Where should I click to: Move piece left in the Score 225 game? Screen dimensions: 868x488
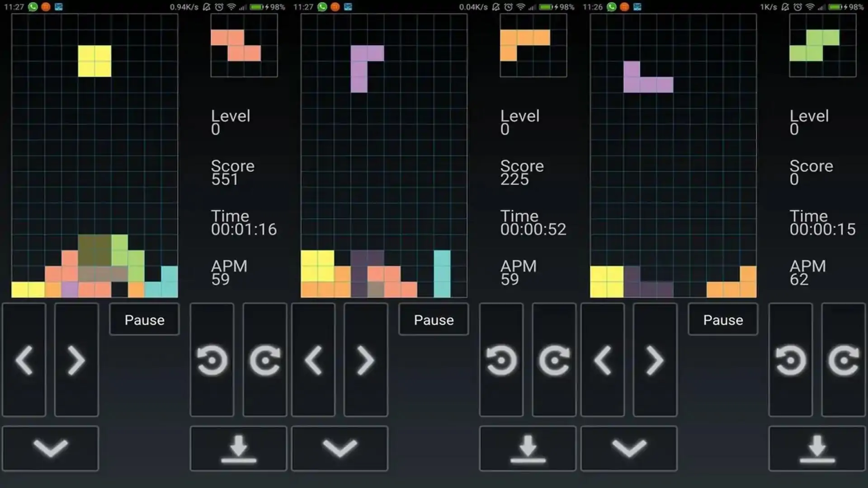point(313,360)
